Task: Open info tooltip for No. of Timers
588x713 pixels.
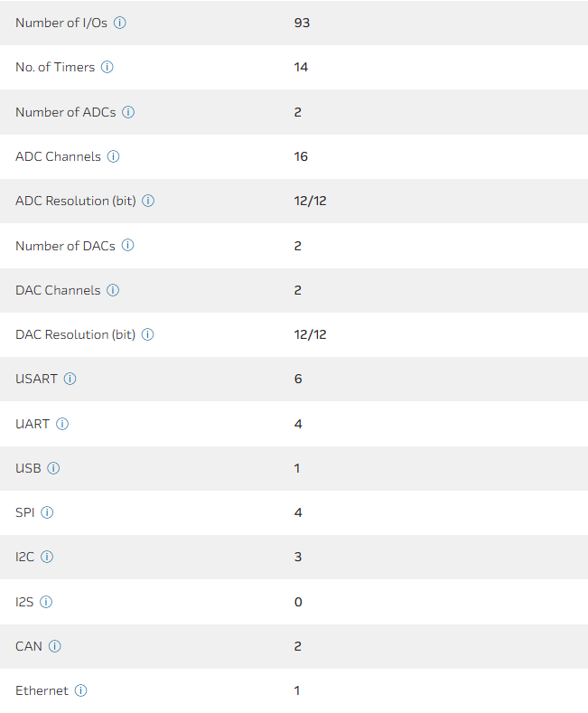Action: click(107, 67)
